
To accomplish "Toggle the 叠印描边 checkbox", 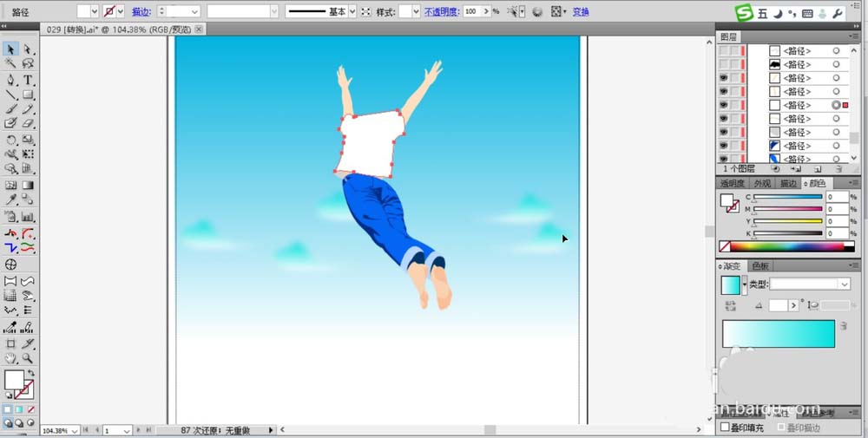I will pyautogui.click(x=781, y=428).
